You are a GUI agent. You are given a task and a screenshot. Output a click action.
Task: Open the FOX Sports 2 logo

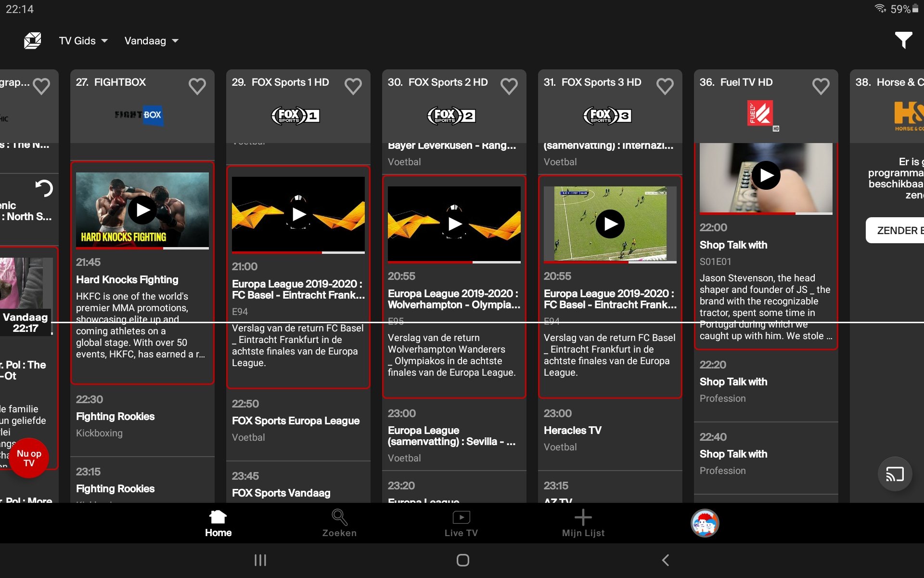[451, 116]
